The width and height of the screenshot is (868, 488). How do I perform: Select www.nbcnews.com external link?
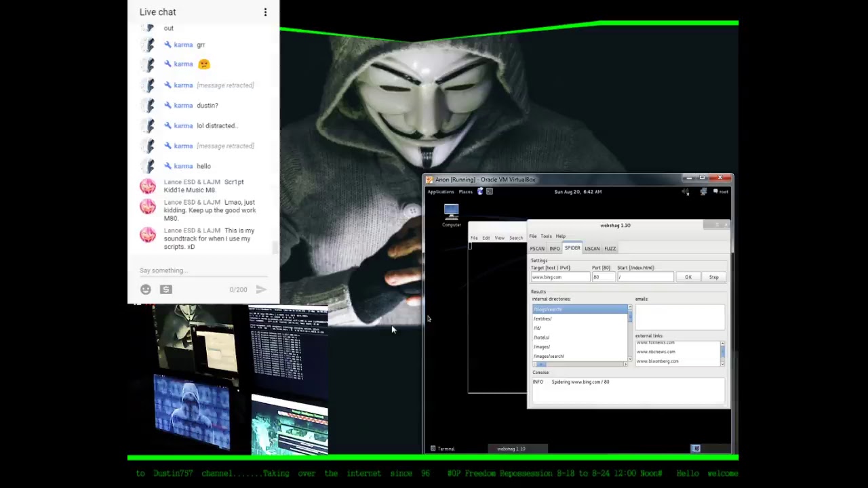tap(677, 352)
